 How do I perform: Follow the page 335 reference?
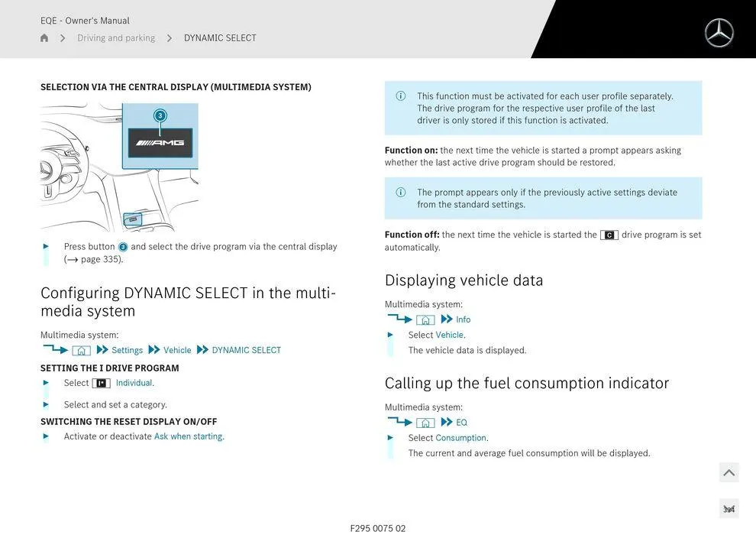[101, 259]
